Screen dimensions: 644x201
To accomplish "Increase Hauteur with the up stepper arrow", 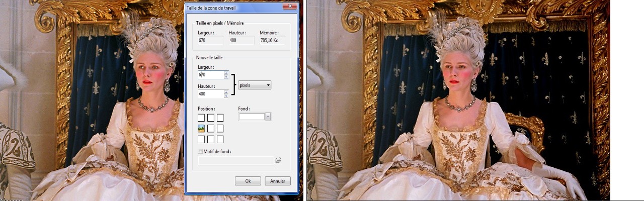I will click(x=226, y=91).
